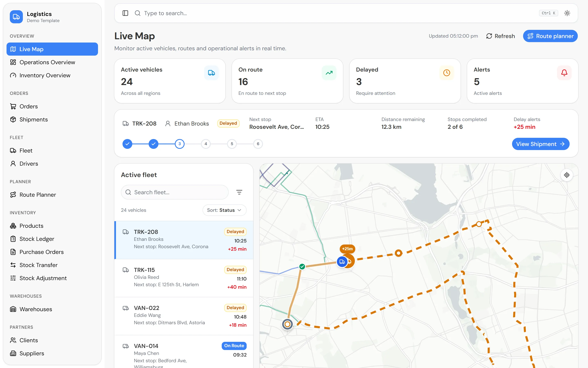Click the Stock Transfer arrows icon
Viewport: 588px width, 368px height.
(x=13, y=265)
